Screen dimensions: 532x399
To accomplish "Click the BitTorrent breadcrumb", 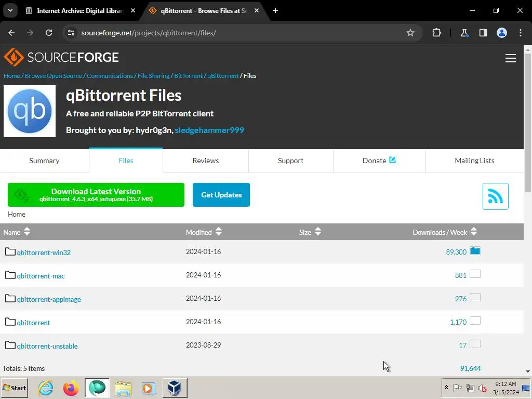I will pyautogui.click(x=188, y=76).
